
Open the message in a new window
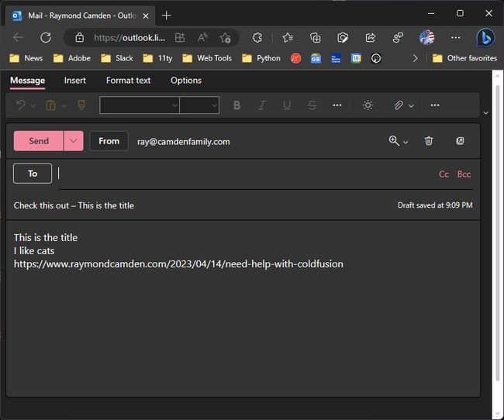[x=460, y=141]
